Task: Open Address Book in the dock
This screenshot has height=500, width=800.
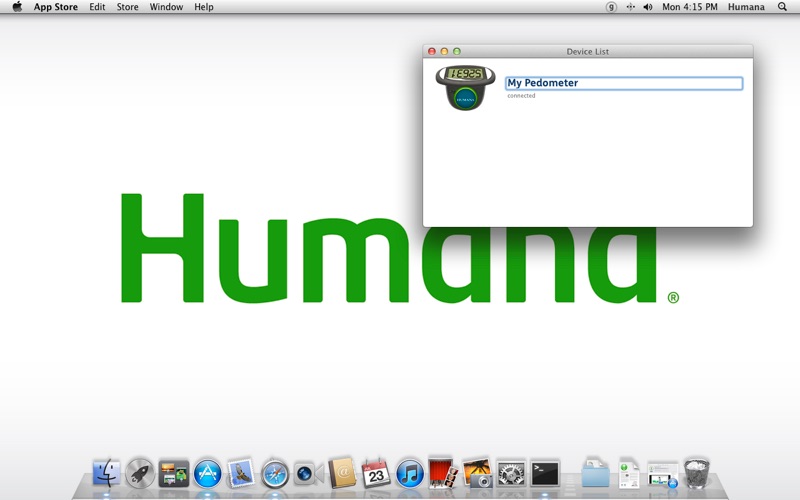Action: (x=342, y=472)
